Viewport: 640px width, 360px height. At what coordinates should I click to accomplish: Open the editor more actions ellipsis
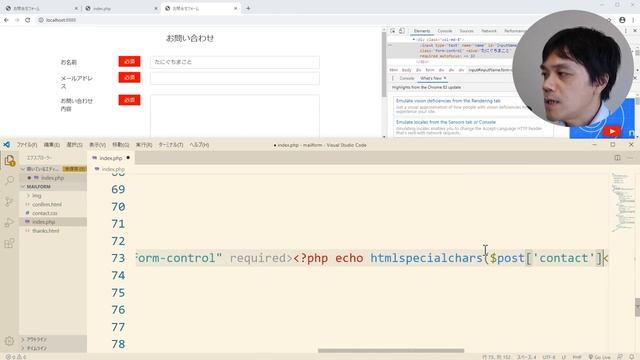[630, 158]
